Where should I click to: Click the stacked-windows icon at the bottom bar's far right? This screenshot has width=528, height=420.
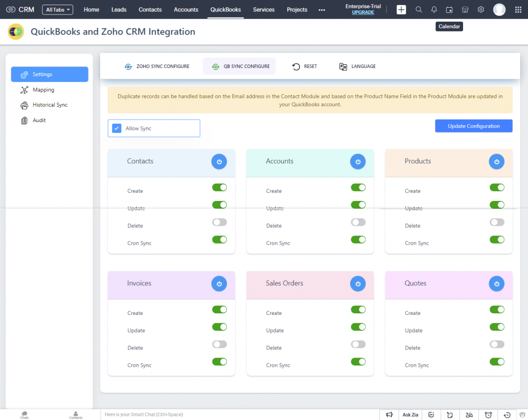(522, 415)
